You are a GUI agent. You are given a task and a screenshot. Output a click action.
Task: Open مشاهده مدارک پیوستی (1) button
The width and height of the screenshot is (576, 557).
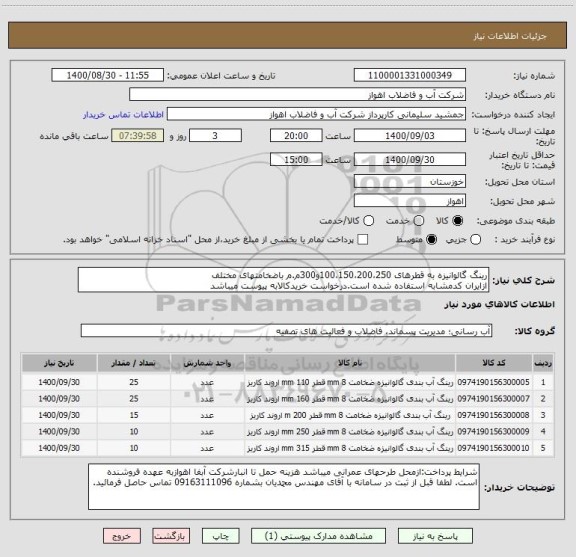318,536
